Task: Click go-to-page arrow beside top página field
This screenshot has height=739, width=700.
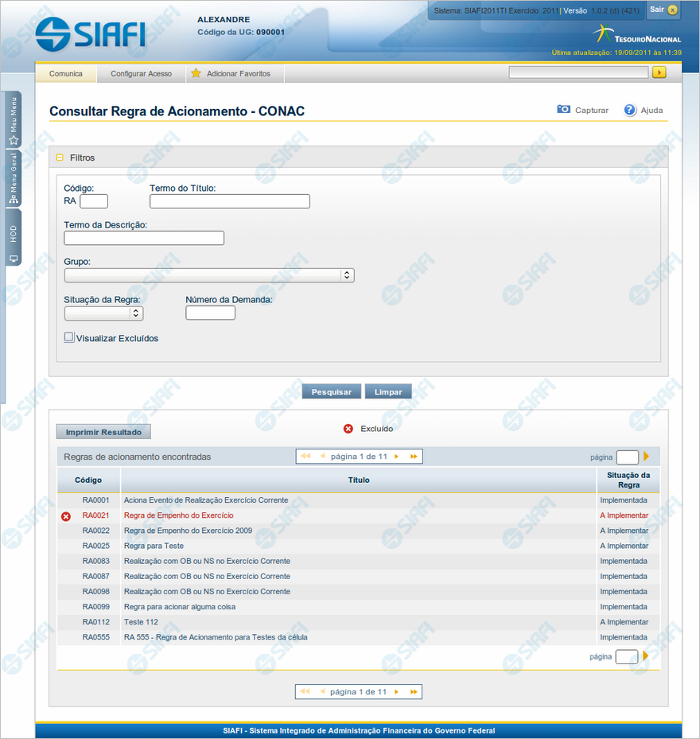Action: tap(647, 457)
